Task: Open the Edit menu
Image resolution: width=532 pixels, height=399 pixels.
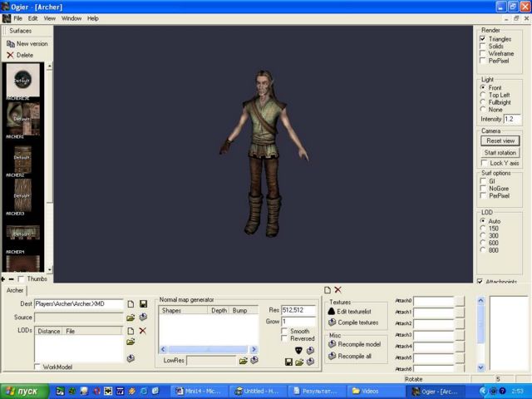Action: [32, 18]
